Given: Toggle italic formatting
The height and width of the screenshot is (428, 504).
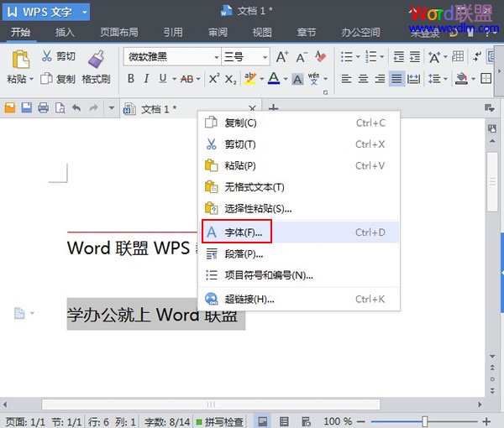Looking at the screenshot, I should [146, 78].
